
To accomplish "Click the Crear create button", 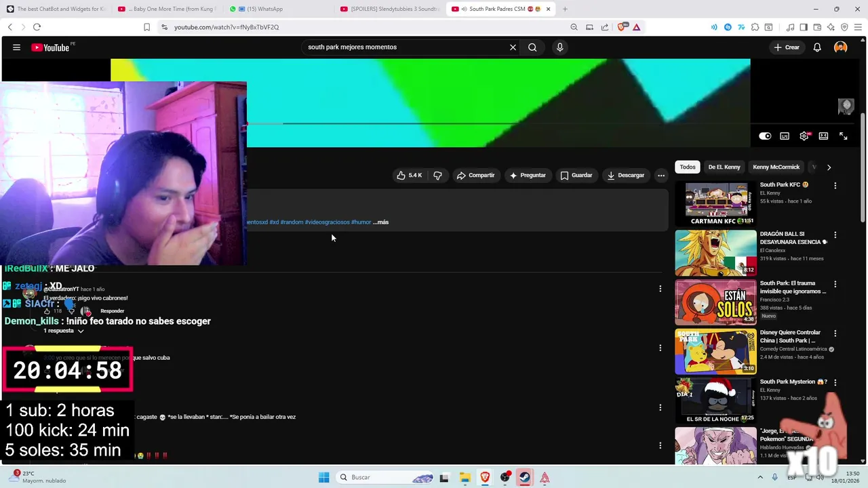I will [x=787, y=47].
